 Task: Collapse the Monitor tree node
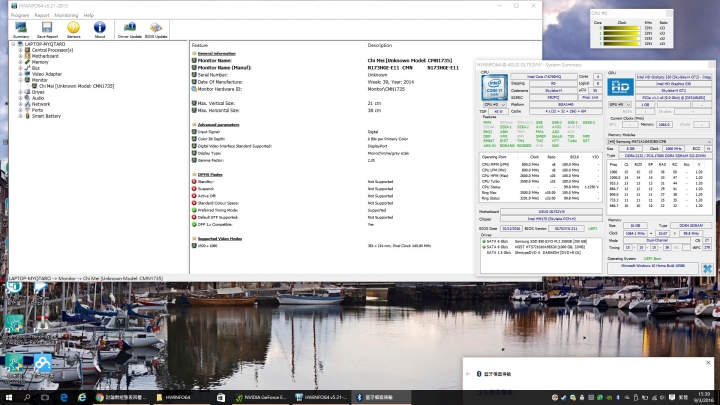(20, 80)
